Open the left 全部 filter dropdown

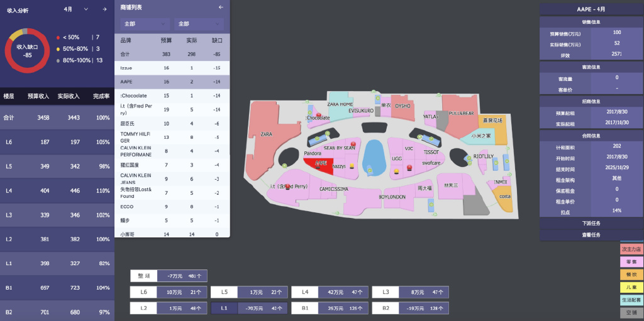click(145, 24)
